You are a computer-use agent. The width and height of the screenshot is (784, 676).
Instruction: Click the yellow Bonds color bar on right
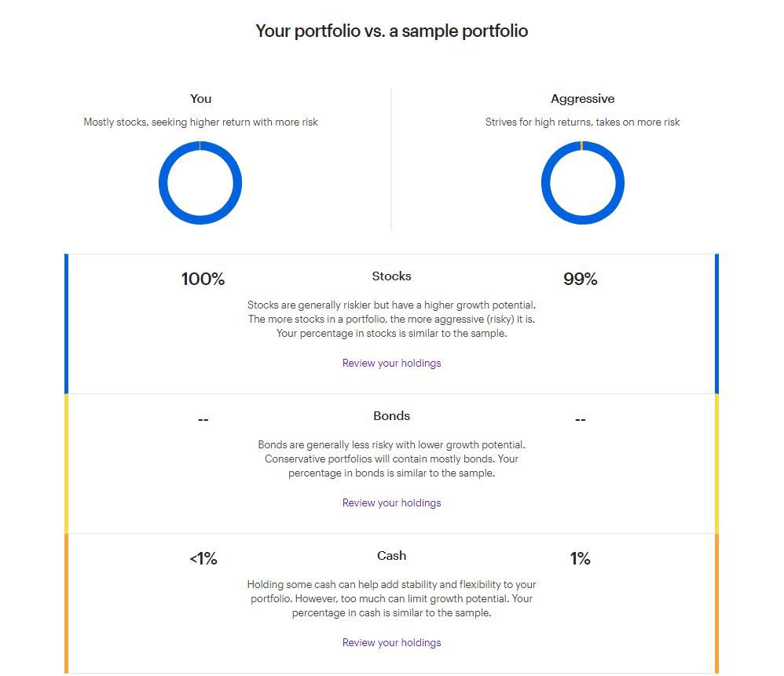pos(716,464)
